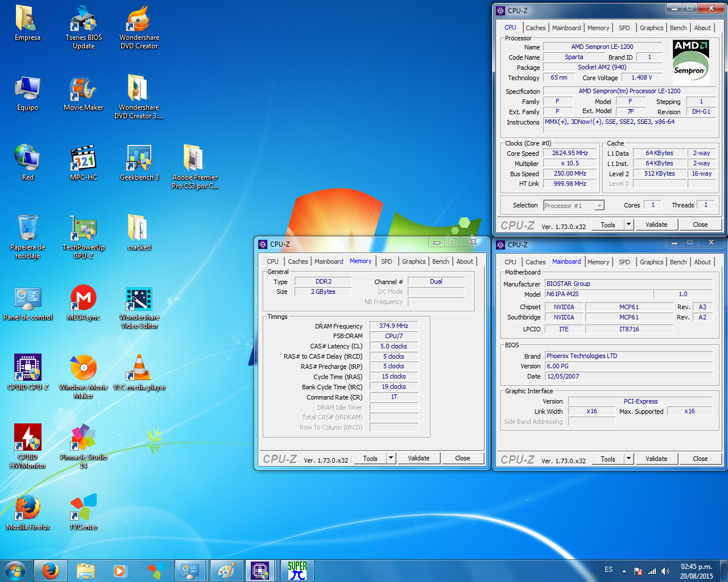Launch Mozilla Firefox desktop shortcut
728x582 pixels.
click(28, 513)
